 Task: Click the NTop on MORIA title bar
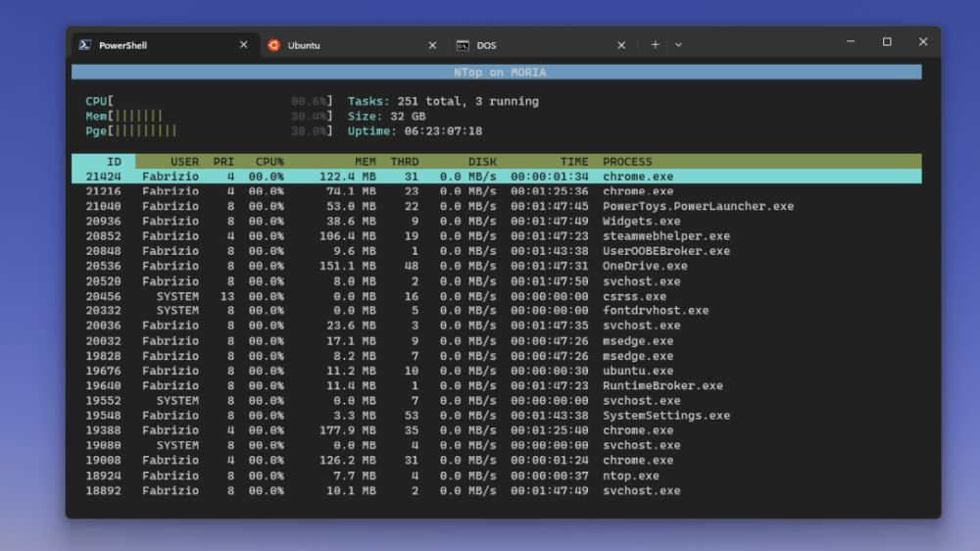click(496, 72)
